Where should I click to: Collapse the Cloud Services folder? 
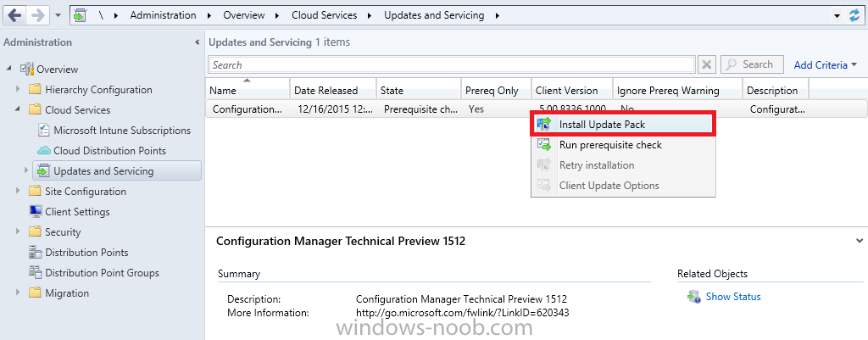click(x=19, y=109)
